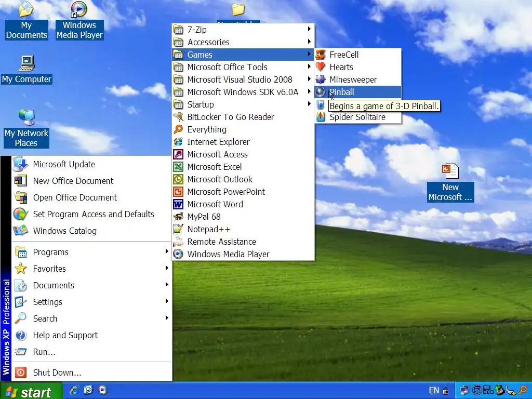Screen dimensions: 532x399
Task: Expand the Programs start menu item
Action: [x=91, y=252]
